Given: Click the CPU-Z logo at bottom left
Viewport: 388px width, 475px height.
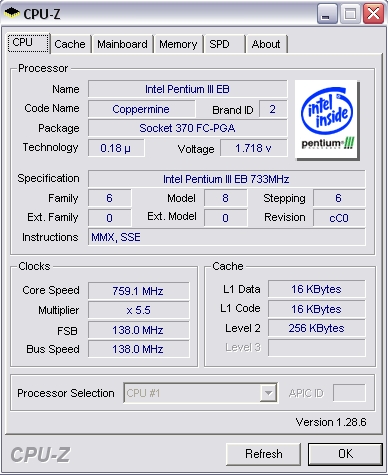Looking at the screenshot, I should coord(40,455).
